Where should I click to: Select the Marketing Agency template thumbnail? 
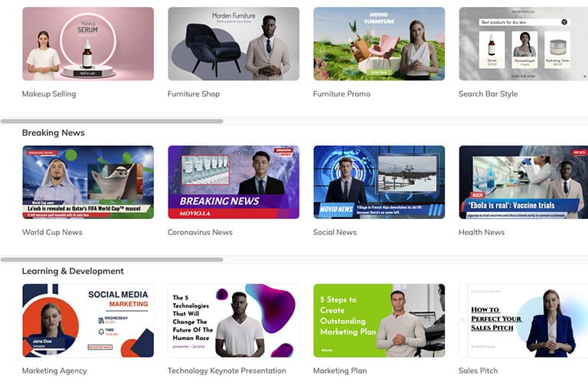point(88,320)
